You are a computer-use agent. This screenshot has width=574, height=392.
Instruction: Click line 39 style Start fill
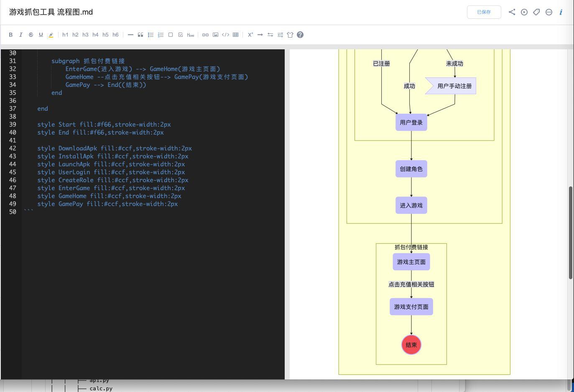coord(104,125)
